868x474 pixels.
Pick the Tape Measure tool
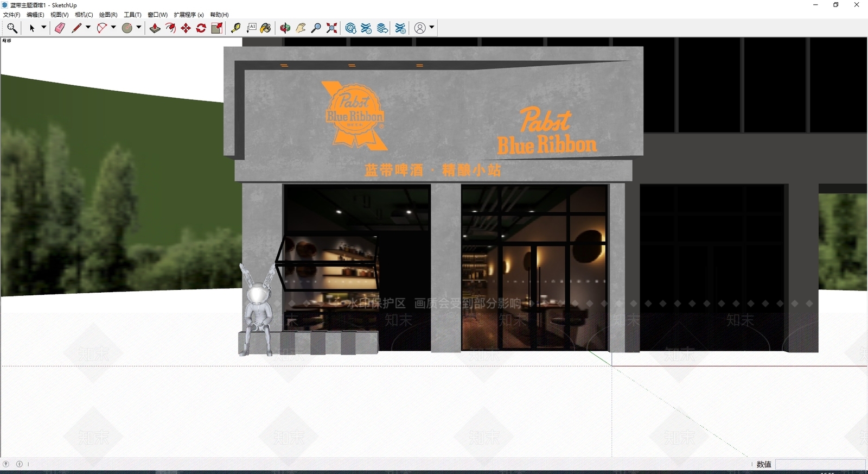click(235, 28)
